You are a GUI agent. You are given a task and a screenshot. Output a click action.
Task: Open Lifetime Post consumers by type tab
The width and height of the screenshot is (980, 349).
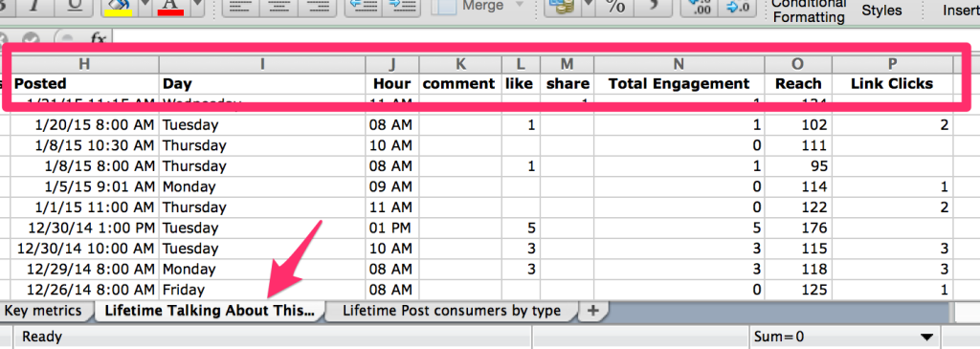pyautogui.click(x=452, y=311)
